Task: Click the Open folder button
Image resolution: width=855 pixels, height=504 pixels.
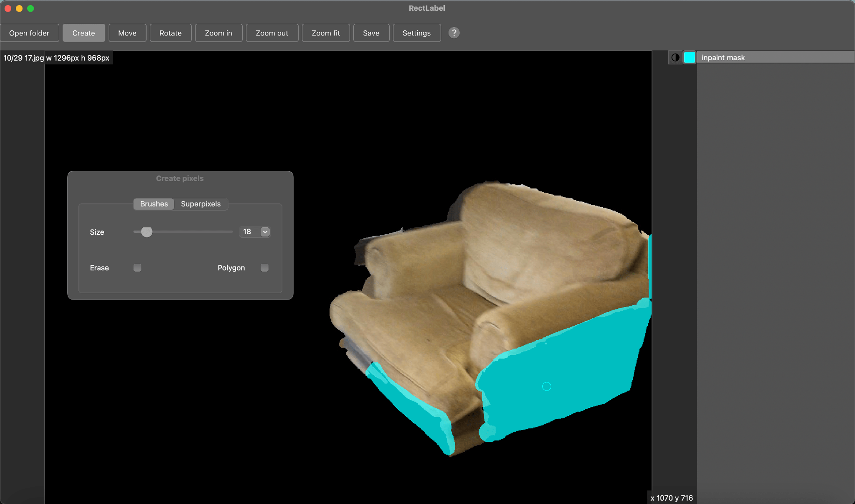Action: [29, 33]
